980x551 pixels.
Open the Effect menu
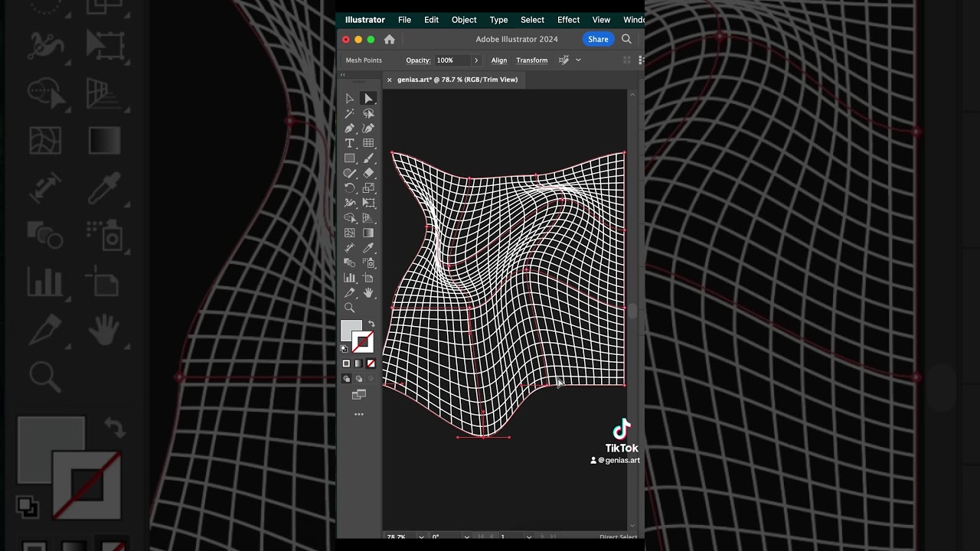pos(568,20)
